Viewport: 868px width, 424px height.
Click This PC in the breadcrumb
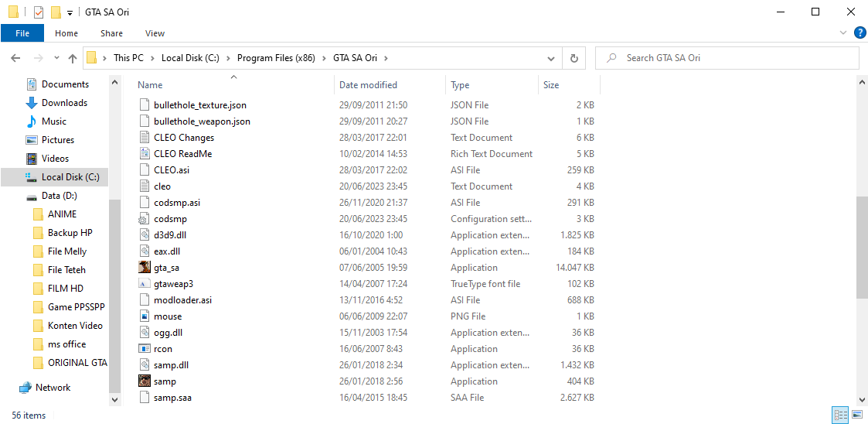coord(128,57)
